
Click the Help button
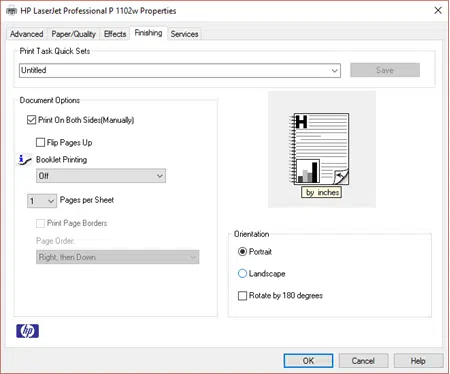point(418,361)
